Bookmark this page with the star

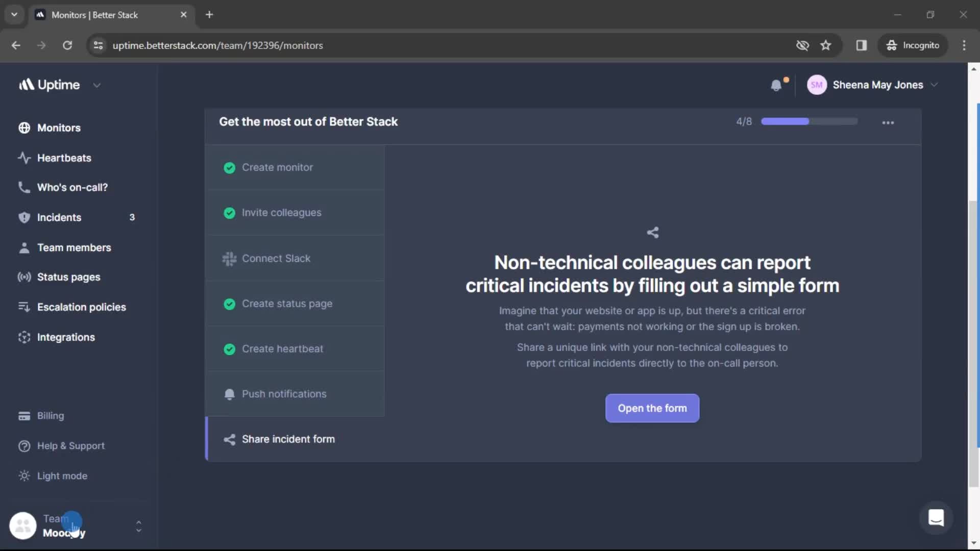coord(826,45)
